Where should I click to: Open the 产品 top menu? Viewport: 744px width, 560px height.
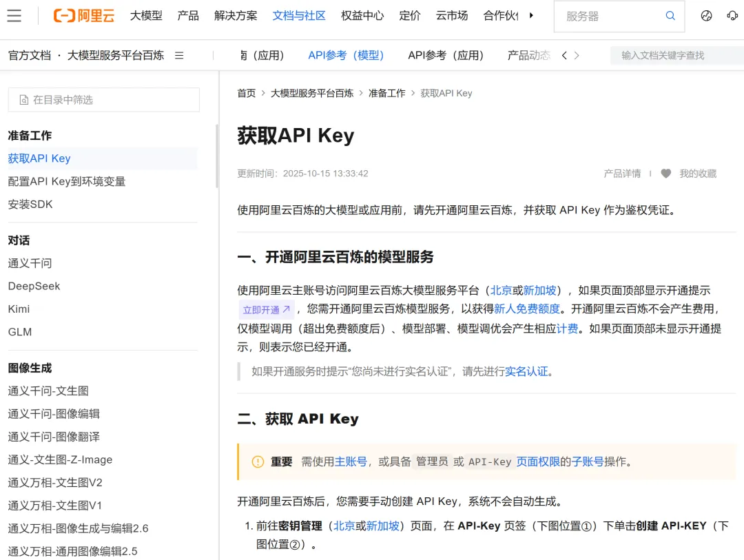click(x=188, y=16)
